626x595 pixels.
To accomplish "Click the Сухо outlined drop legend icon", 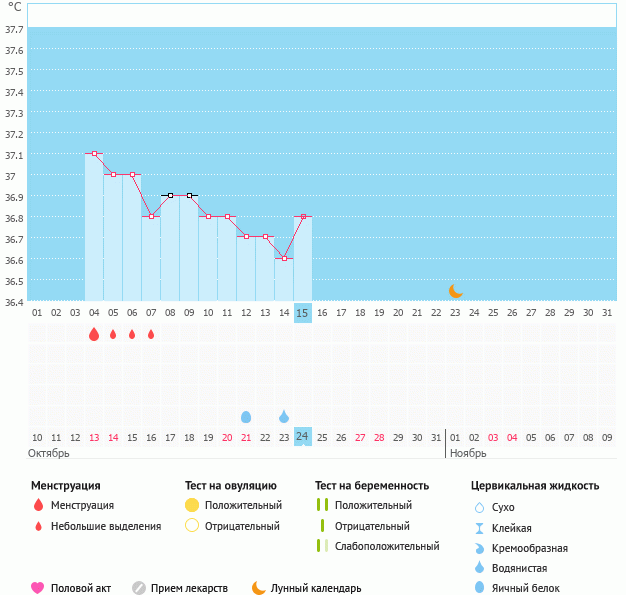I will pos(479,507).
